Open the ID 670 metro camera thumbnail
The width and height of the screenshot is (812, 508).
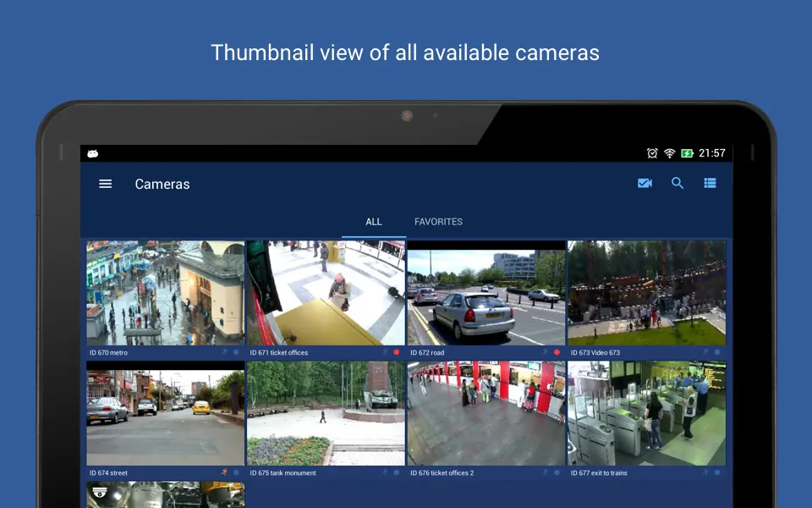click(x=165, y=293)
